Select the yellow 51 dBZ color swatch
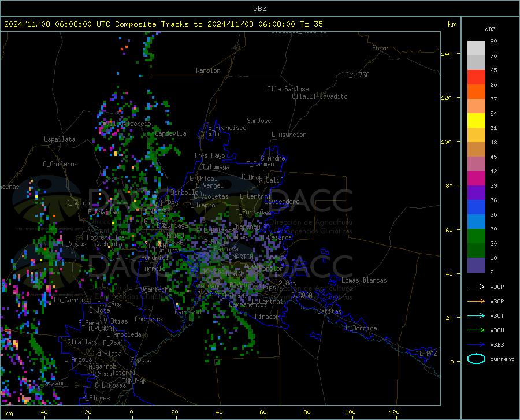The width and height of the screenshot is (520, 420). click(476, 121)
